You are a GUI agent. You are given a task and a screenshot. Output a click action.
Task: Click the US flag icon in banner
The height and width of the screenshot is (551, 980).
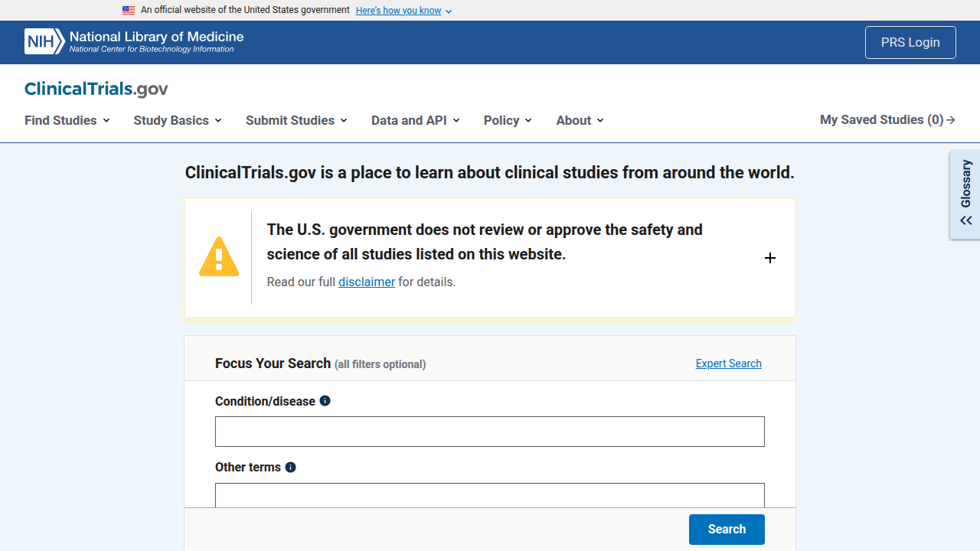point(129,11)
